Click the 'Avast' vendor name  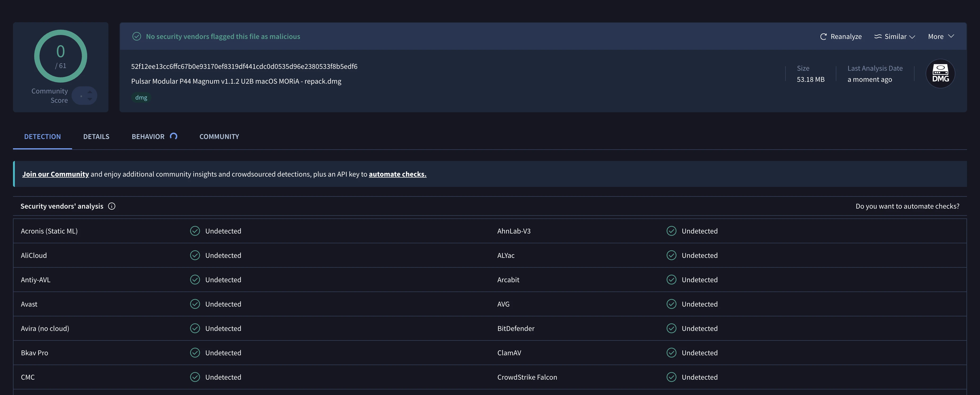point(29,304)
